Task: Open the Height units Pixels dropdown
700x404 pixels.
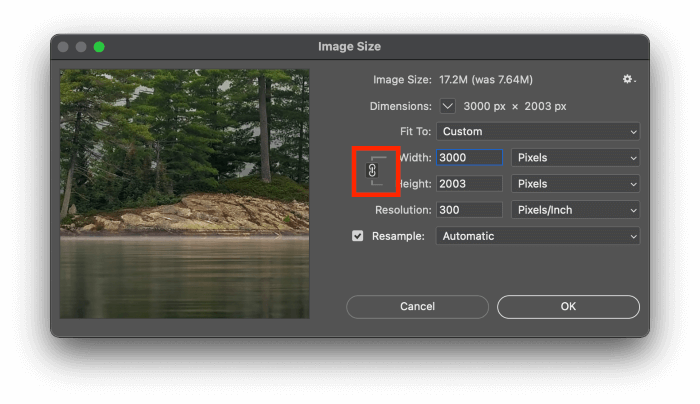Action: coord(574,184)
